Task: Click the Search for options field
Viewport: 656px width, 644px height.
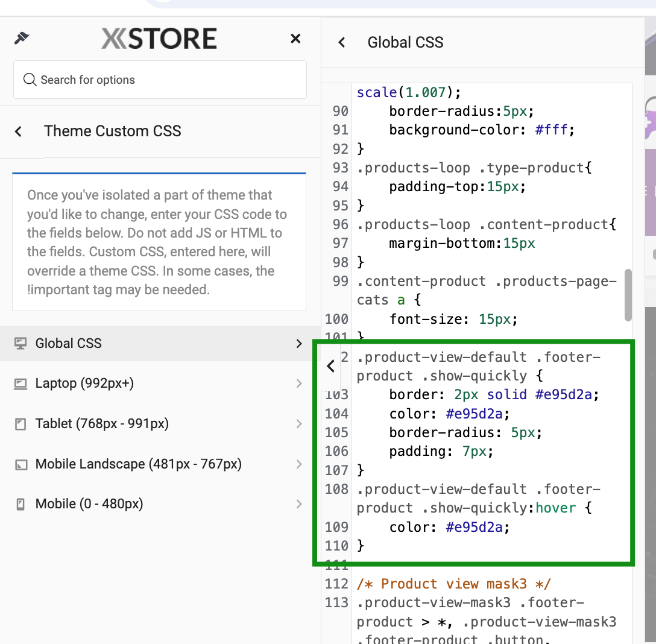Action: click(160, 80)
